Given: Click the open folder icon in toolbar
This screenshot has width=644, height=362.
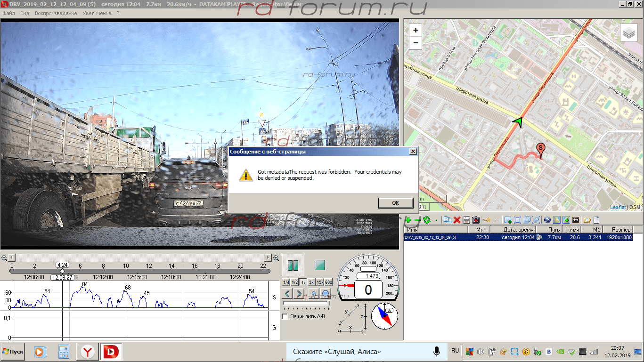Looking at the screenshot, I should (587, 220).
